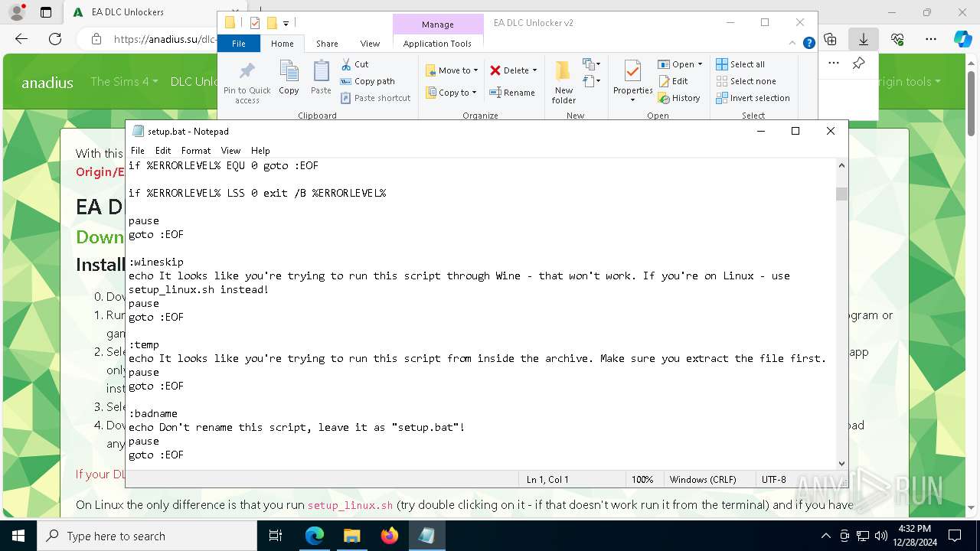The image size is (980, 551).
Task: Open Explorer ribbon Help question icon
Action: coord(808,44)
